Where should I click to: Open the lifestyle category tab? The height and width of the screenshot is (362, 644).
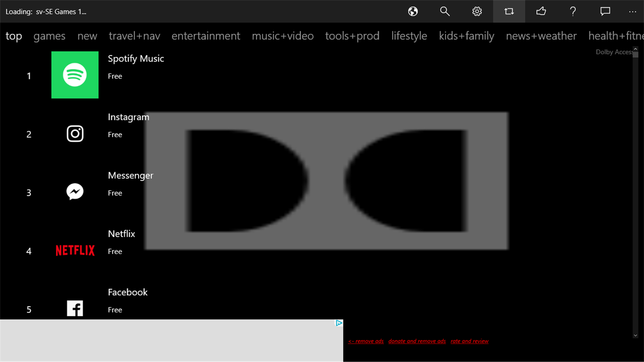coord(409,36)
